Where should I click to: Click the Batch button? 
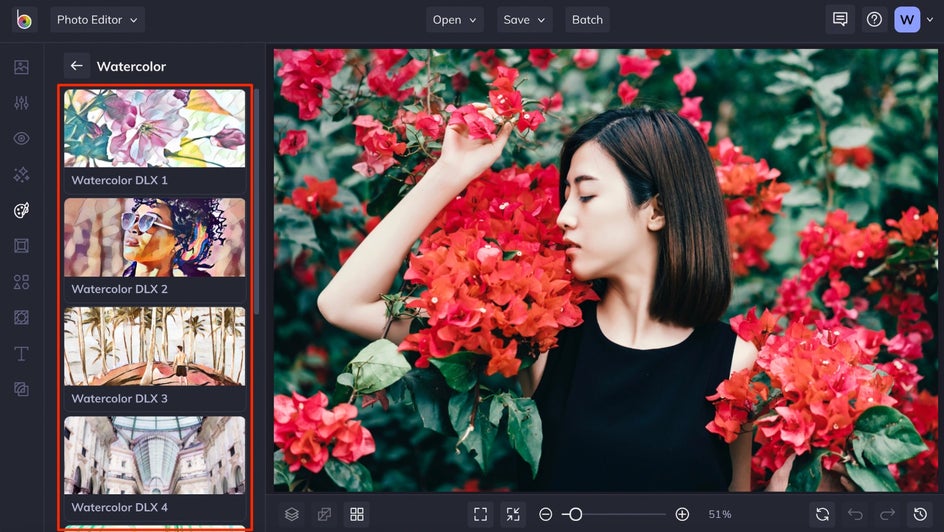[x=587, y=20]
